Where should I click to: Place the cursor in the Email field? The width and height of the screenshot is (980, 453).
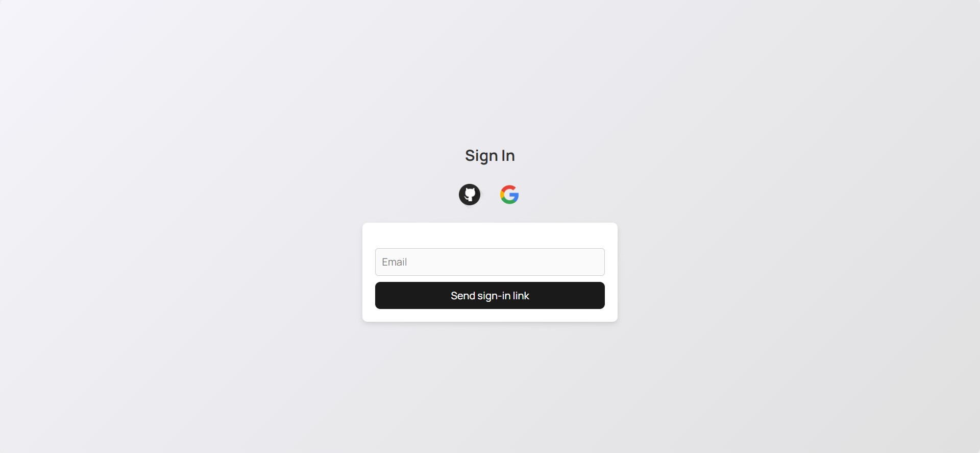point(490,262)
